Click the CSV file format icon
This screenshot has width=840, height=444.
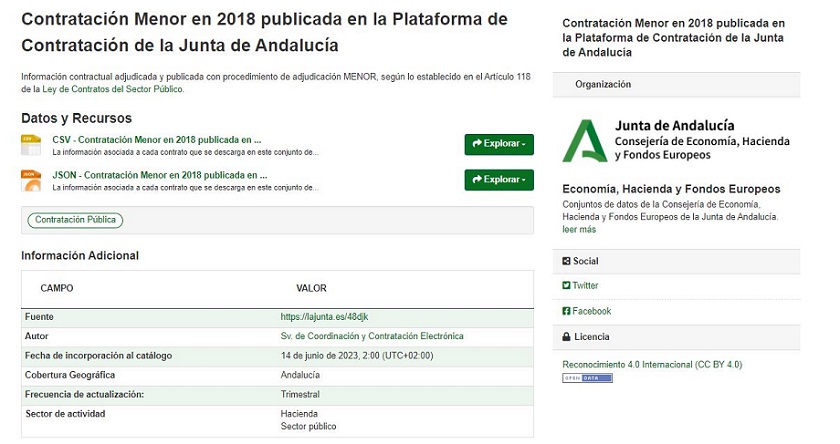click(31, 145)
